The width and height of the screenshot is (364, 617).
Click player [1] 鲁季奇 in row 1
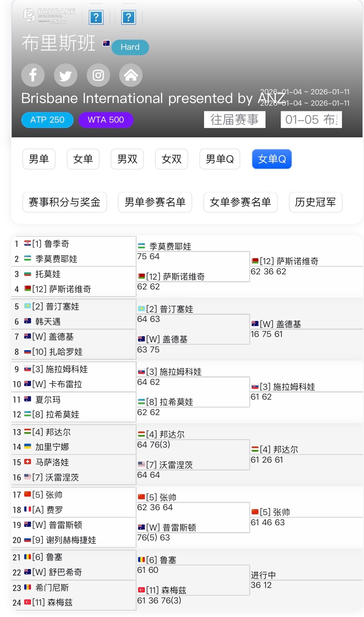click(x=51, y=244)
